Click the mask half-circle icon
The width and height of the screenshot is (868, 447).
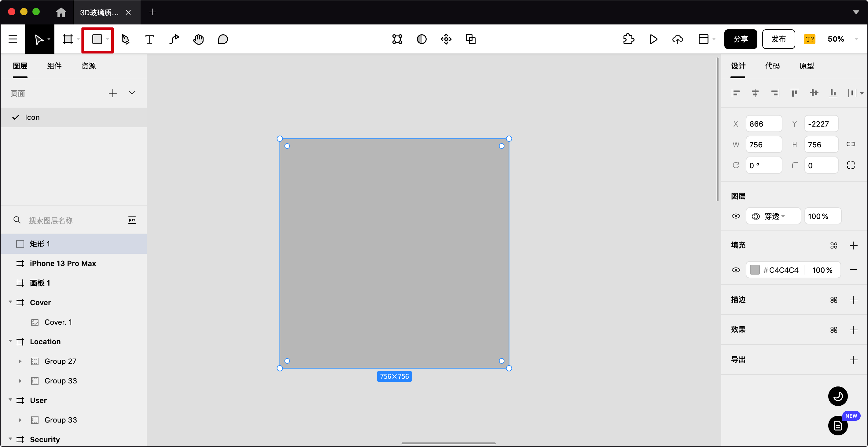pyautogui.click(x=421, y=39)
